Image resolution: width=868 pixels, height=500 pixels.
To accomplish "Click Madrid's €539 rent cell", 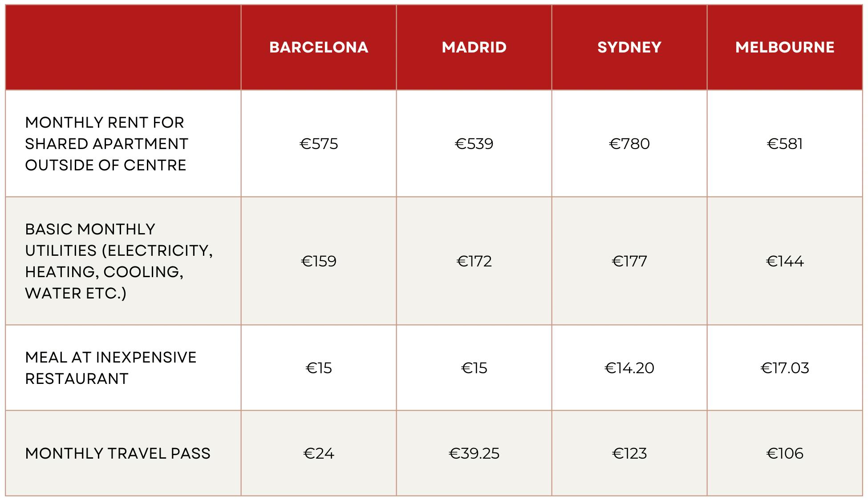I will (x=474, y=144).
